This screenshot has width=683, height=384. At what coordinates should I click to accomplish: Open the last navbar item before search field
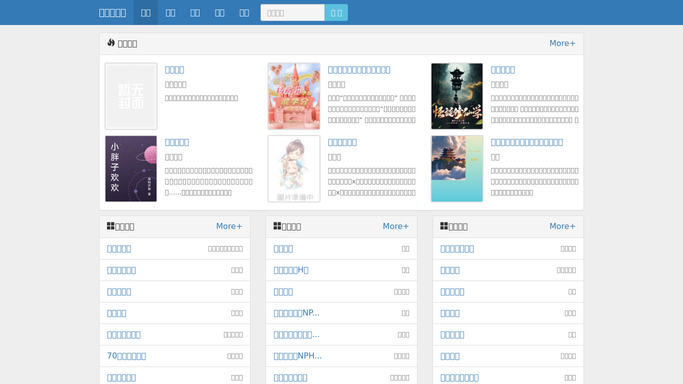pyautogui.click(x=244, y=13)
